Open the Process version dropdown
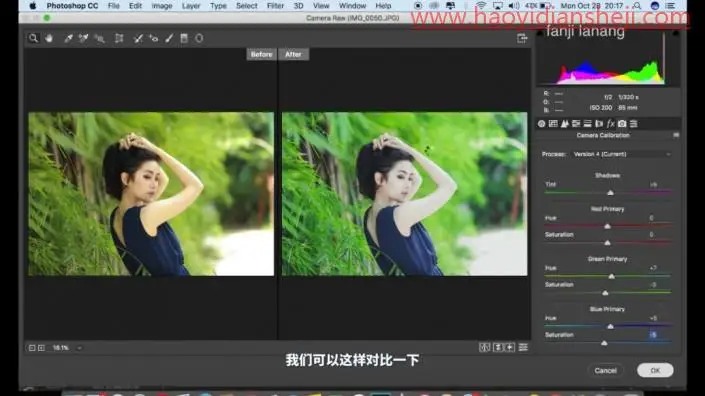This screenshot has height=396, width=705. click(x=621, y=154)
